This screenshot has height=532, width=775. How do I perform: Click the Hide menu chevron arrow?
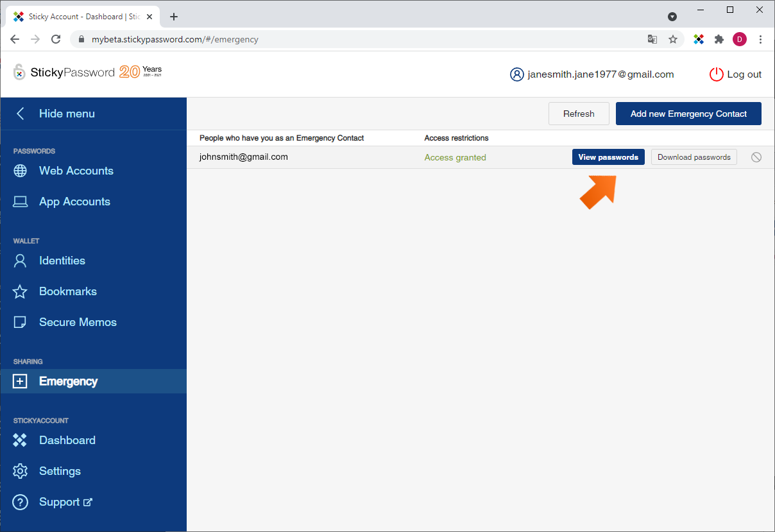click(x=21, y=114)
